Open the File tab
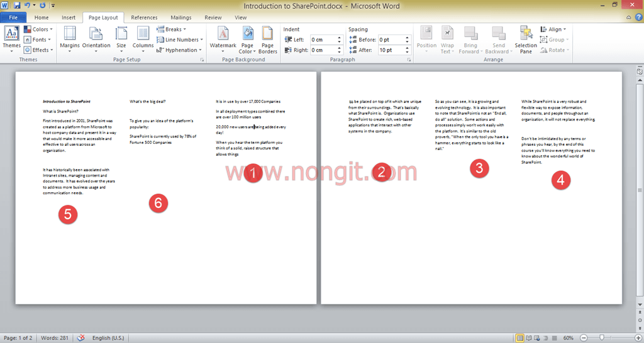This screenshot has width=644, height=343. coord(13,17)
